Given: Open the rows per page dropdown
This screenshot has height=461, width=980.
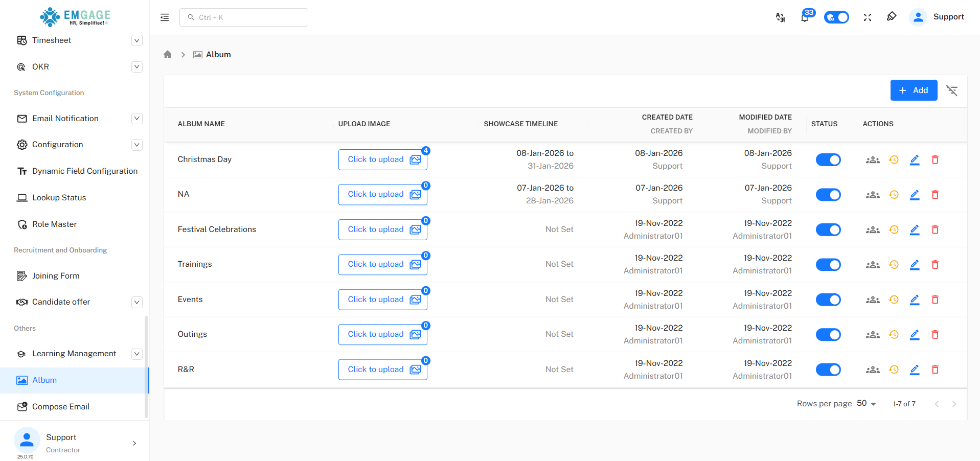Looking at the screenshot, I should click(x=867, y=404).
